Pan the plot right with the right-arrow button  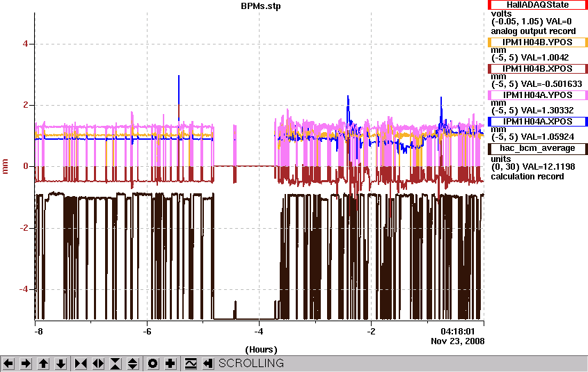tap(26, 364)
